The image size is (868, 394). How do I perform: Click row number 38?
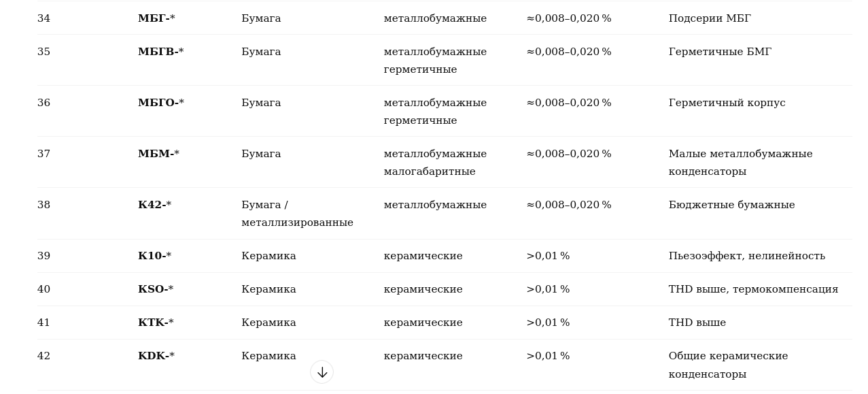click(44, 206)
